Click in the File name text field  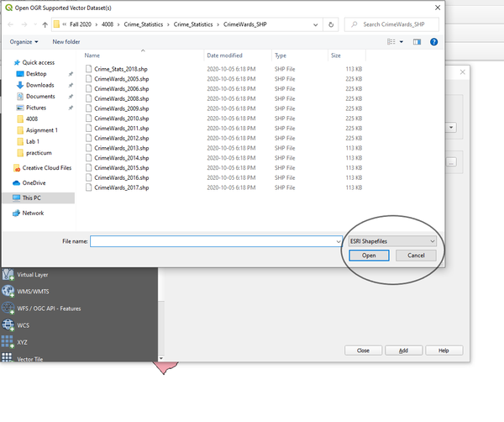coord(210,241)
